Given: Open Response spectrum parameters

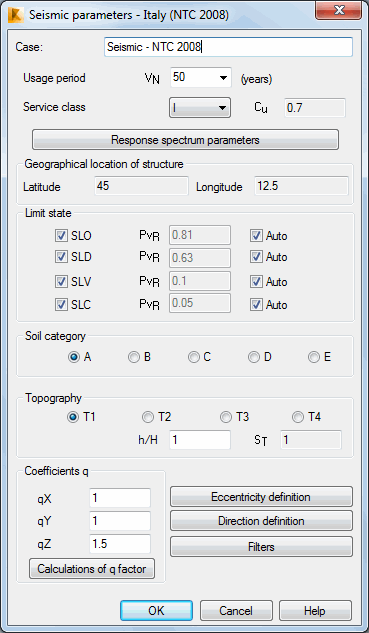Looking at the screenshot, I should pyautogui.click(x=185, y=140).
